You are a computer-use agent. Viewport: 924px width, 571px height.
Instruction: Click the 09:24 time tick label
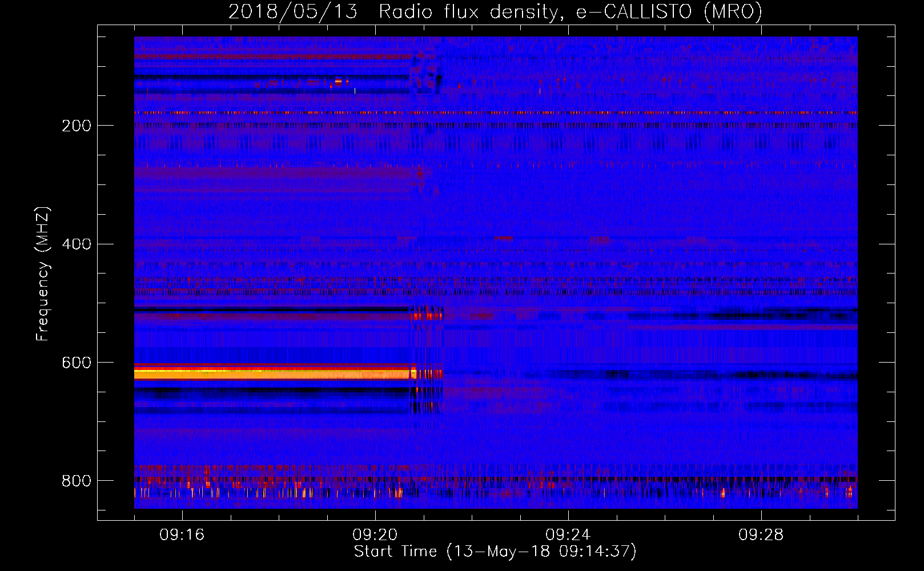point(568,535)
